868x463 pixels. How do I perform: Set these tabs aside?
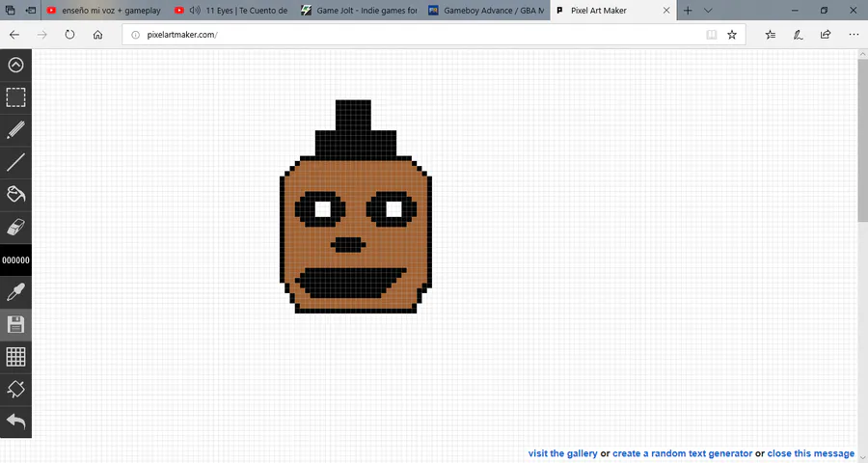click(31, 10)
